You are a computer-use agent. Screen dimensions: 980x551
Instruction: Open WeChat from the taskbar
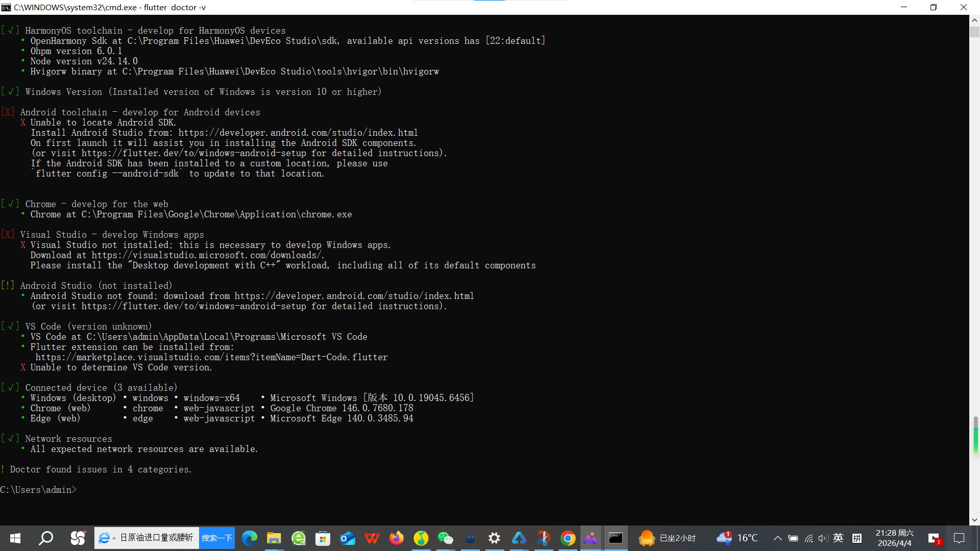(x=445, y=538)
